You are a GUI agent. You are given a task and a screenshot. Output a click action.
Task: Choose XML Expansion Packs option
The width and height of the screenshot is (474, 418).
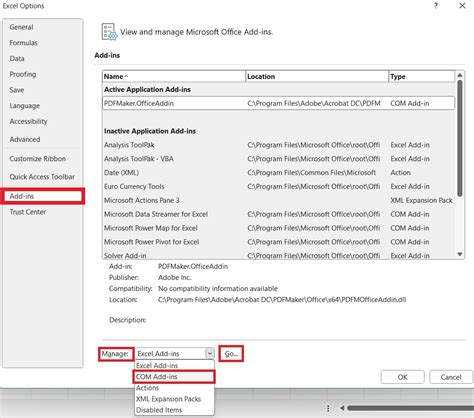pos(174,399)
